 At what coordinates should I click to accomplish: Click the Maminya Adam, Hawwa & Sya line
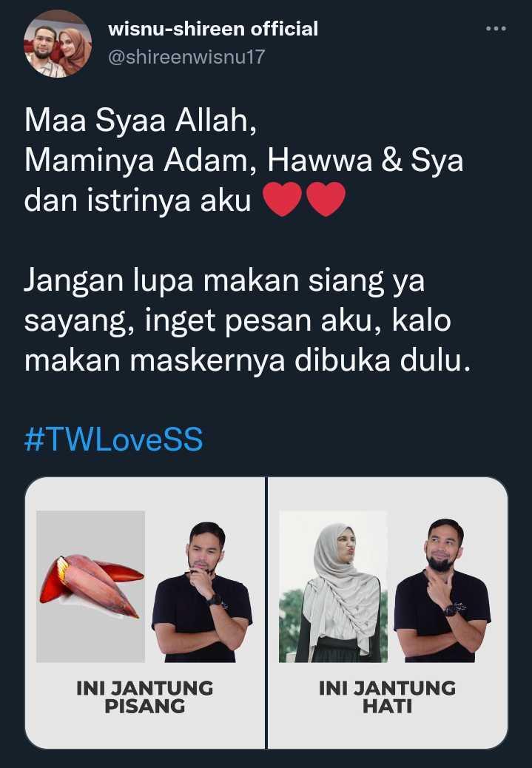(244, 161)
